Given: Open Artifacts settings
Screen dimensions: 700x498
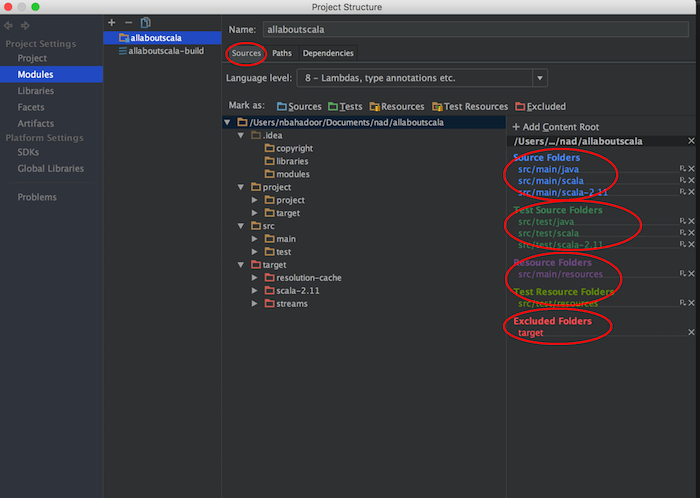Looking at the screenshot, I should [x=36, y=123].
